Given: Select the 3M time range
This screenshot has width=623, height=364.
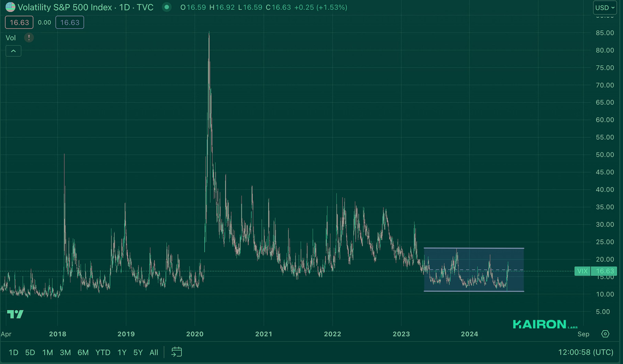Looking at the screenshot, I should (x=65, y=352).
